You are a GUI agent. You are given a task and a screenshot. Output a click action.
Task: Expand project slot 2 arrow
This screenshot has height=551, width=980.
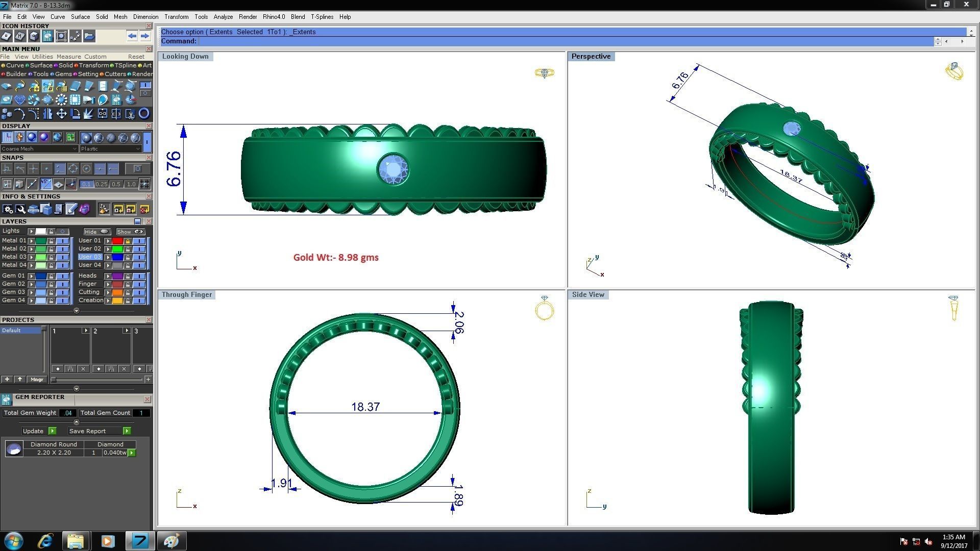126,331
